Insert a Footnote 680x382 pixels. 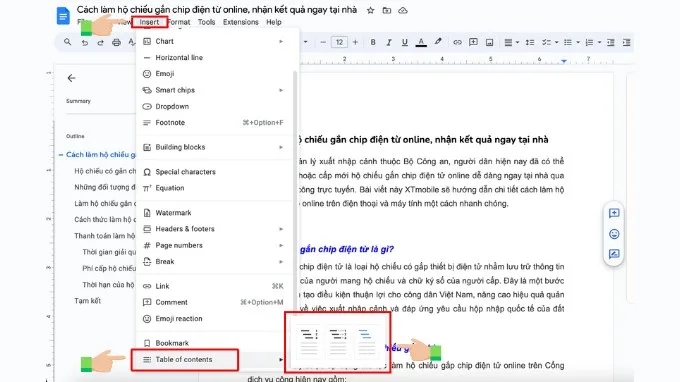tap(215, 123)
